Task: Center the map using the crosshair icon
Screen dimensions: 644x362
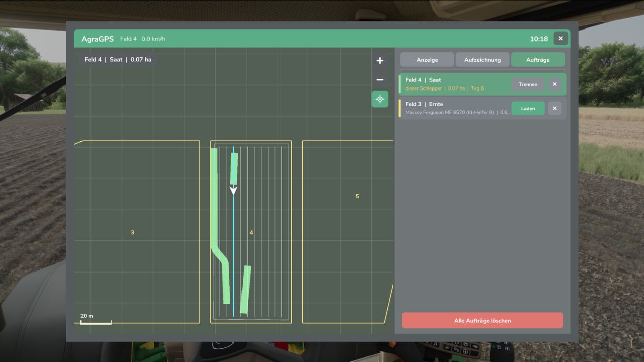Action: click(x=380, y=99)
